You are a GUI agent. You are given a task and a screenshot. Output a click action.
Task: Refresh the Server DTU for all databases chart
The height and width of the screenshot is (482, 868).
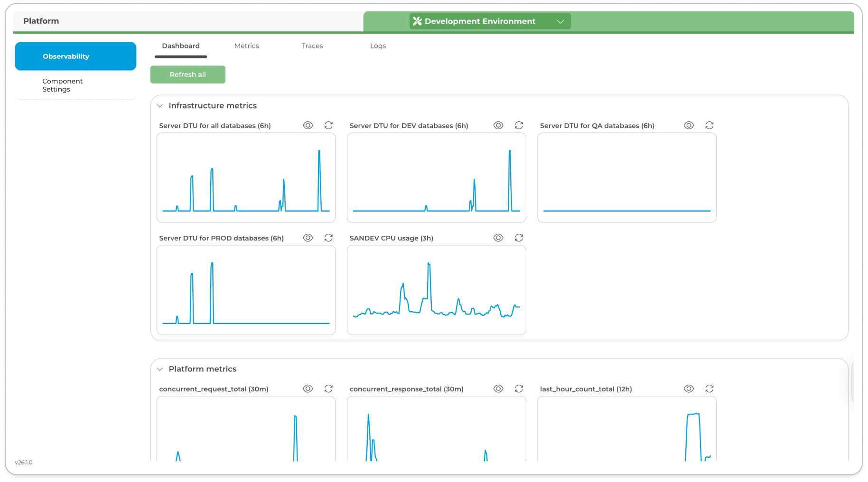tap(328, 125)
